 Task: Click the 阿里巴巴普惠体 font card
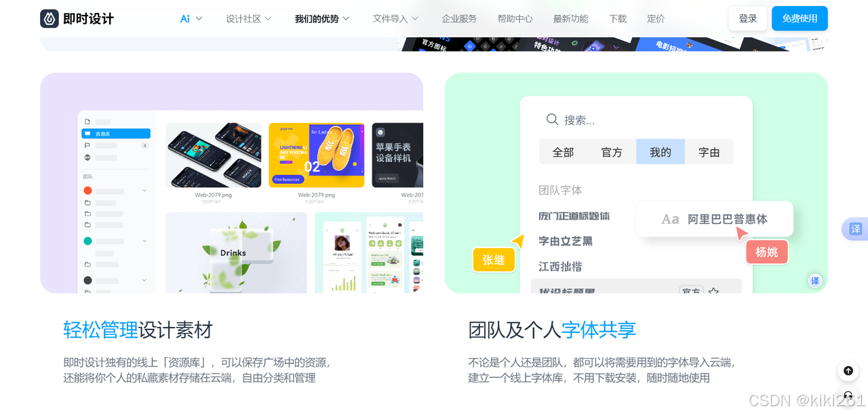pos(715,219)
